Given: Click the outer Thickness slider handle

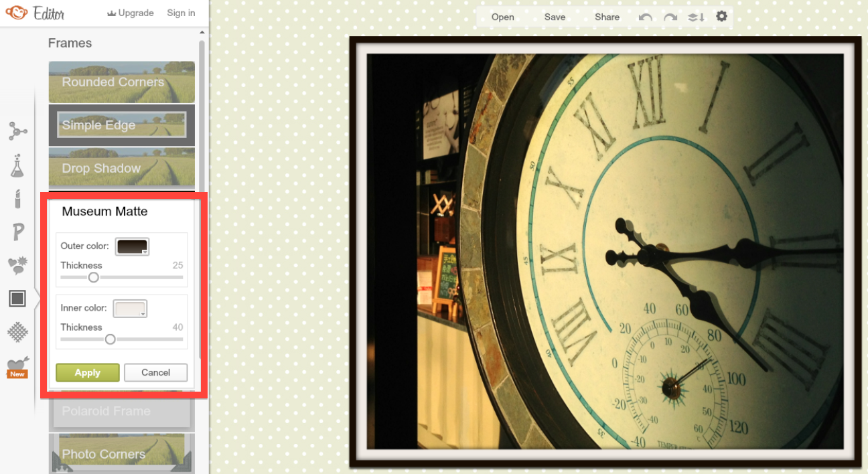Looking at the screenshot, I should pyautogui.click(x=94, y=277).
